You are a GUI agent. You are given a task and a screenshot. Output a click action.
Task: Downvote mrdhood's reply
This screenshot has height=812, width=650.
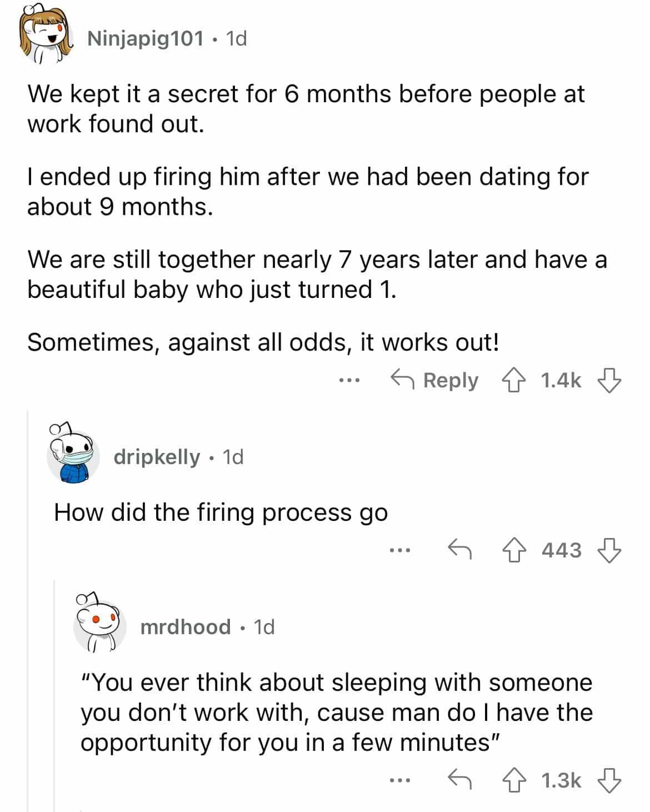point(608,780)
